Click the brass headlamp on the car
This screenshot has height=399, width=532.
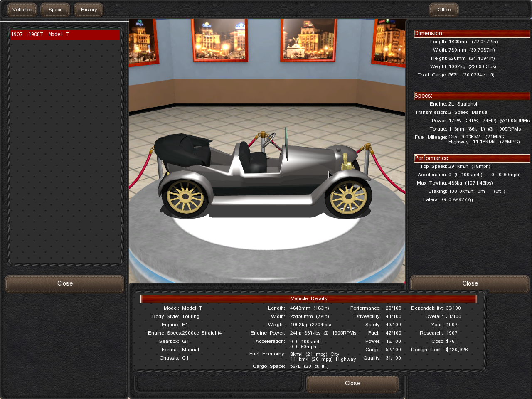[x=346, y=163]
